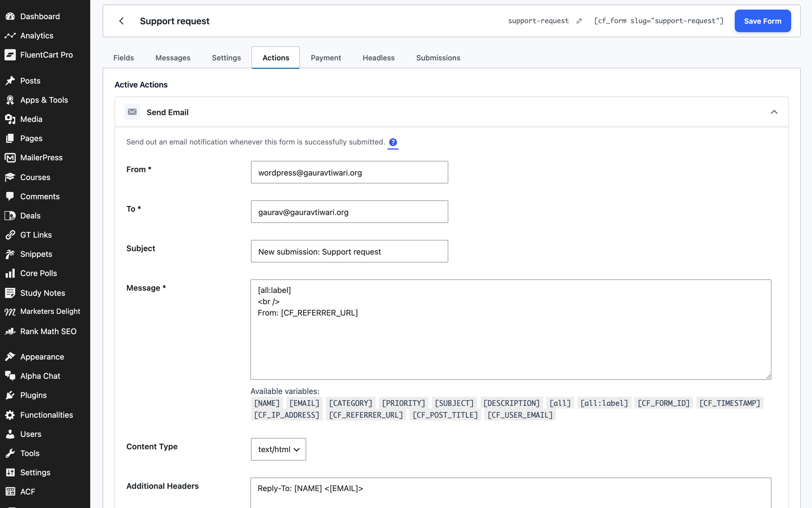Screen dimensions: 812x508
Task: Open the Dashboard sidebar icon
Action: coord(10,16)
